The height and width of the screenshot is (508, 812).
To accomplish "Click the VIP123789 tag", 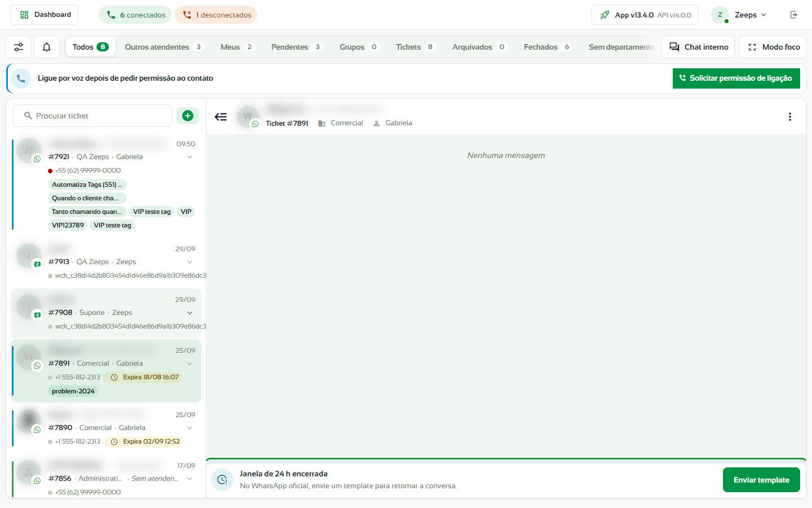I will click(68, 225).
